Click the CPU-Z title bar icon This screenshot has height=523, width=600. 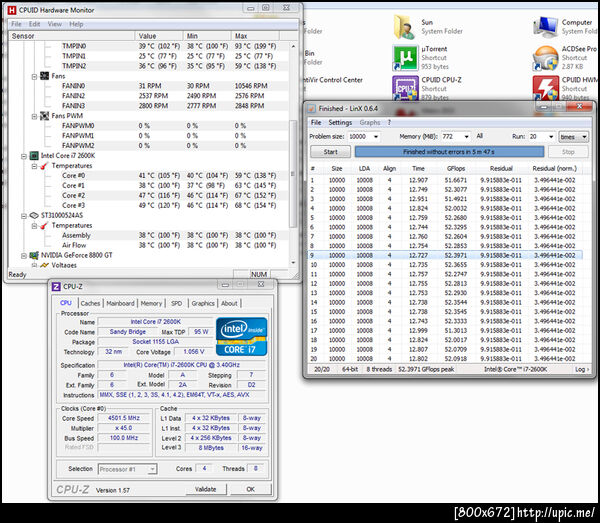(x=56, y=287)
